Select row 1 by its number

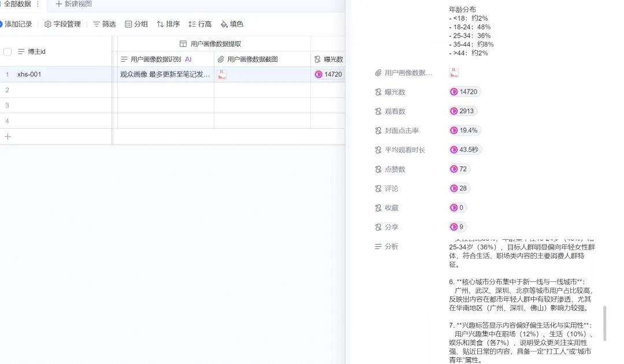coord(8,75)
